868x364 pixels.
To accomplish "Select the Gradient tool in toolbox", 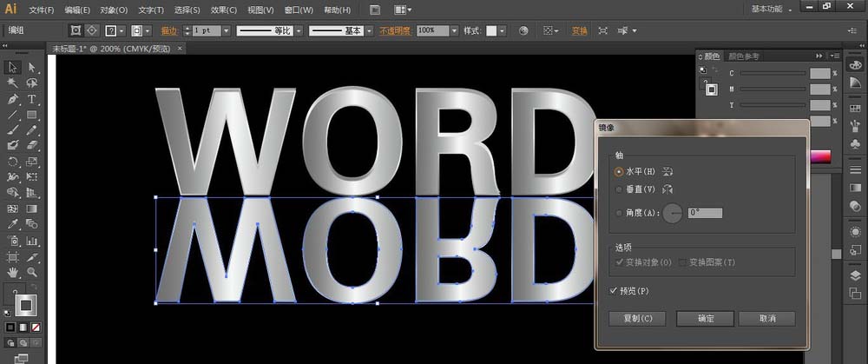I will coord(32,208).
